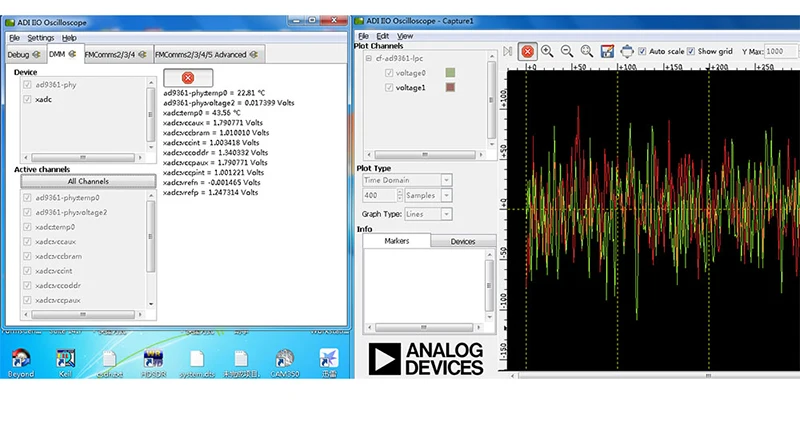This screenshot has height=435, width=800.
Task: Disable the Show grid checkbox
Action: coord(691,52)
